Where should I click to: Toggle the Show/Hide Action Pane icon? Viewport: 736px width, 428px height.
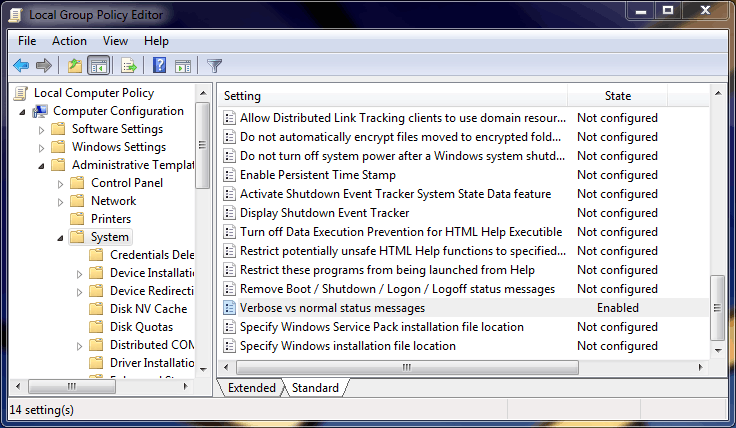click(183, 66)
